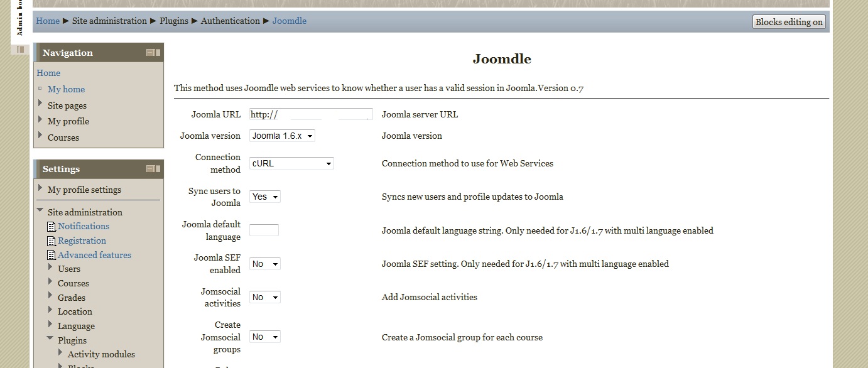Open the Joomla version dropdown
The image size is (868, 368).
click(282, 136)
